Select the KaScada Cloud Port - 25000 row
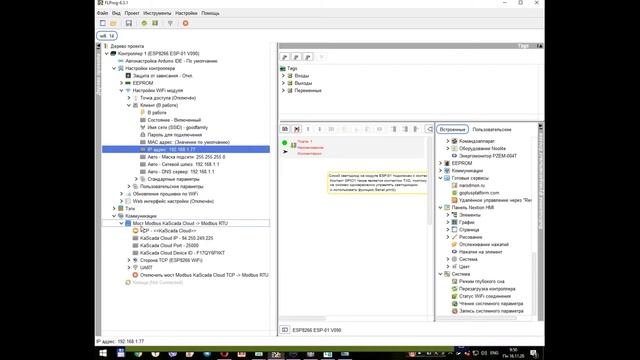 coord(169,245)
